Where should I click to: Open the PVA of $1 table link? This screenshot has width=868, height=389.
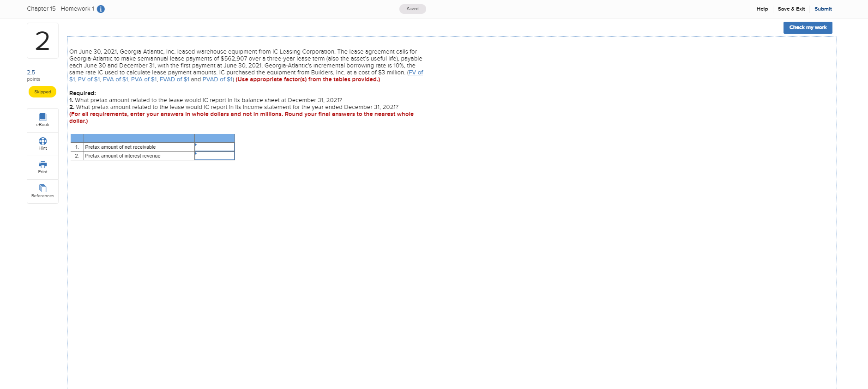pos(144,79)
